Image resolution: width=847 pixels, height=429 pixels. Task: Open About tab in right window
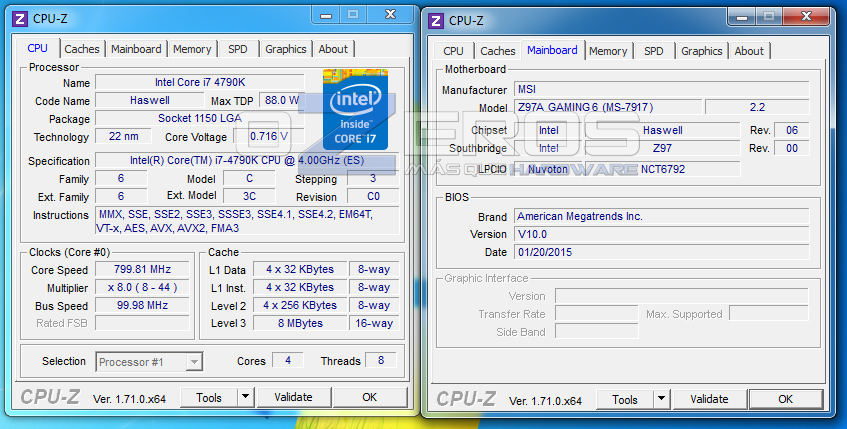(749, 51)
